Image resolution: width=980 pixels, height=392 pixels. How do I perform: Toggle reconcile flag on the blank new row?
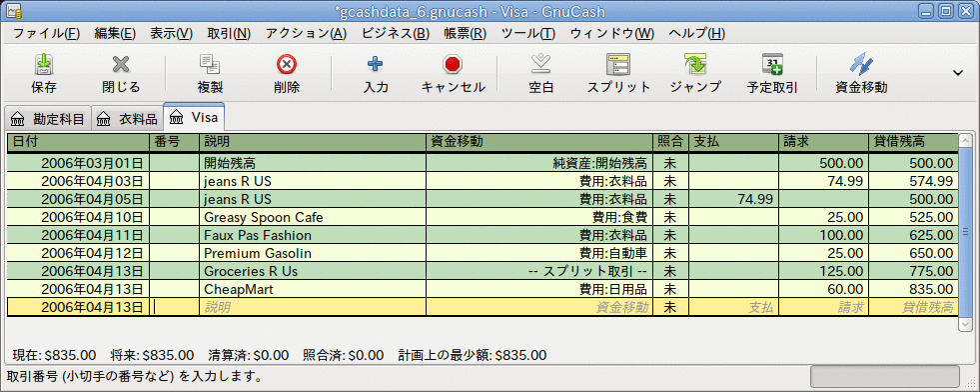pyautogui.click(x=670, y=307)
